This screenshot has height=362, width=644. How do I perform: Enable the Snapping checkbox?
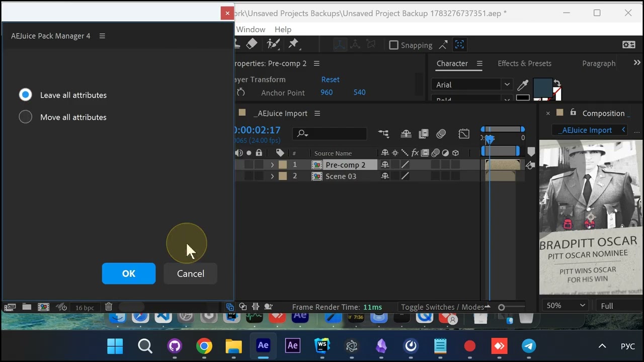[394, 45]
